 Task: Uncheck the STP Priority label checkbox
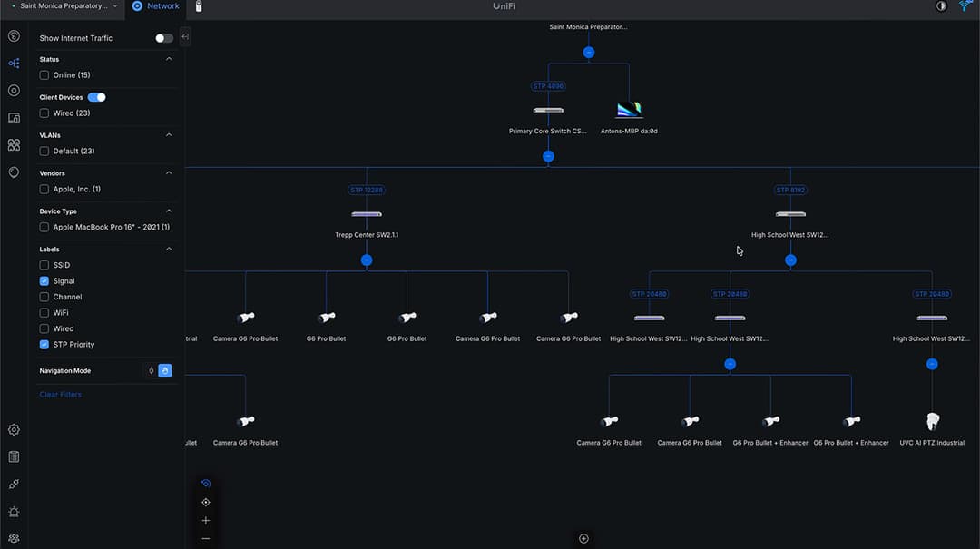[44, 345]
